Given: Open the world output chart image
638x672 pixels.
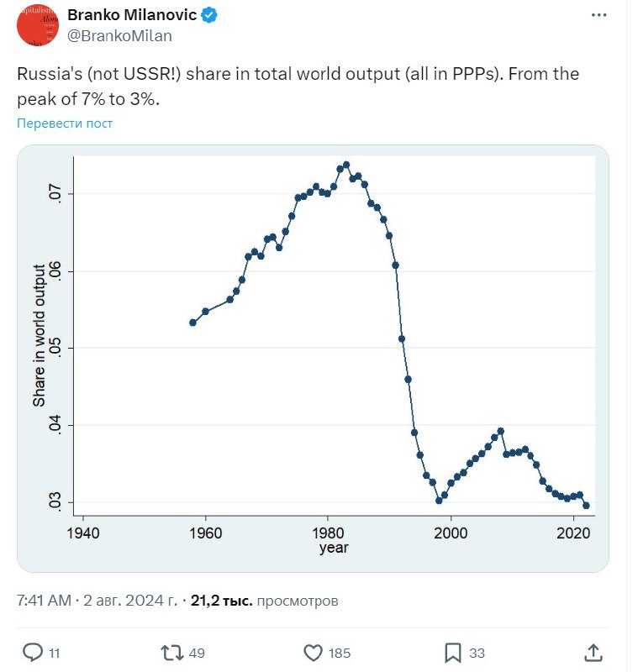Looking at the screenshot, I should (x=313, y=358).
